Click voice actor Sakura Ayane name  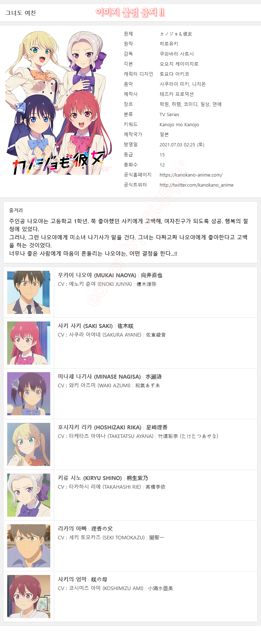pyautogui.click(x=105, y=335)
